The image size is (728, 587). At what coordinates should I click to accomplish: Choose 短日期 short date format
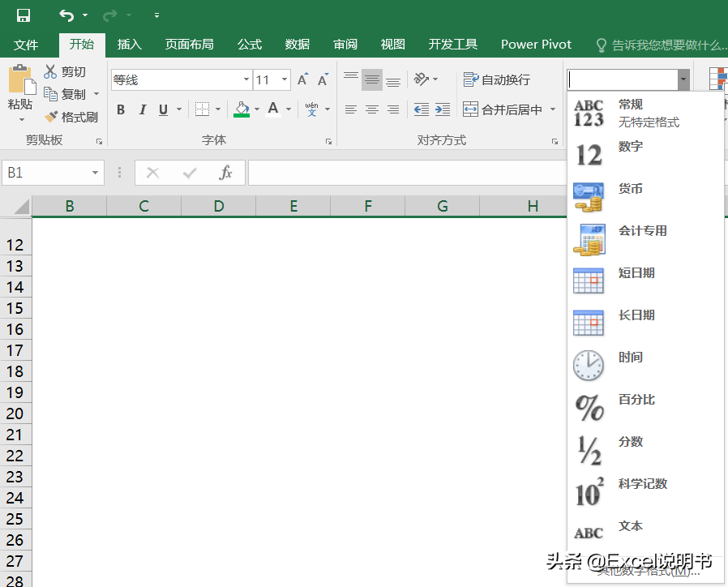click(x=645, y=281)
